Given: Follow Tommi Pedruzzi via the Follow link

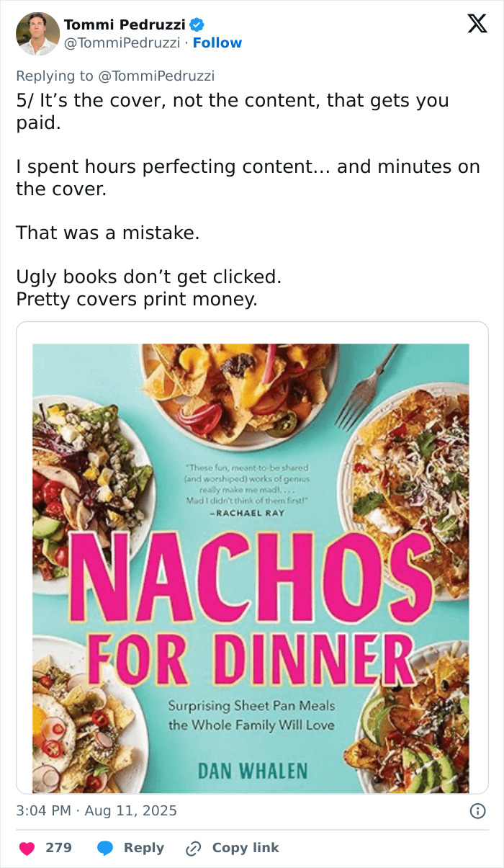Looking at the screenshot, I should pyautogui.click(x=217, y=43).
